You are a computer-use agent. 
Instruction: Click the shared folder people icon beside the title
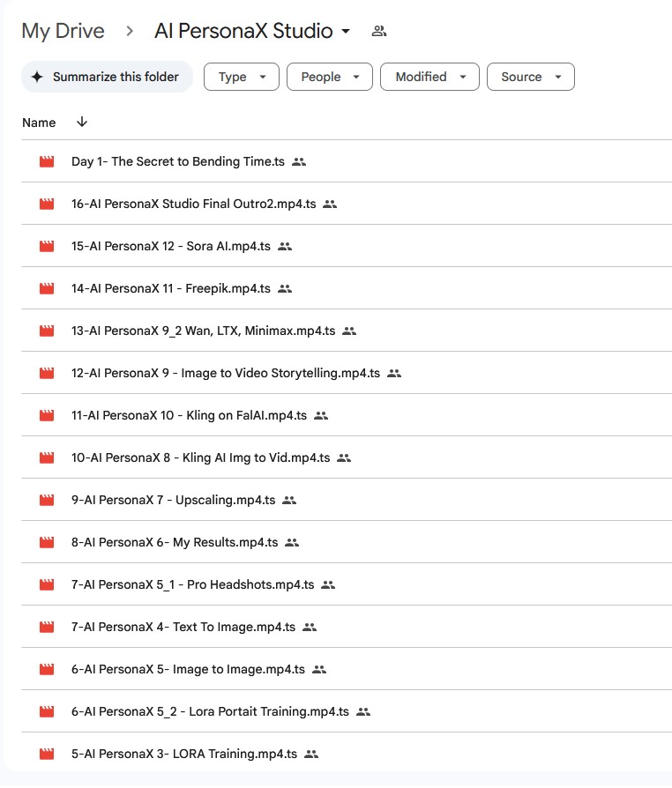(x=378, y=31)
